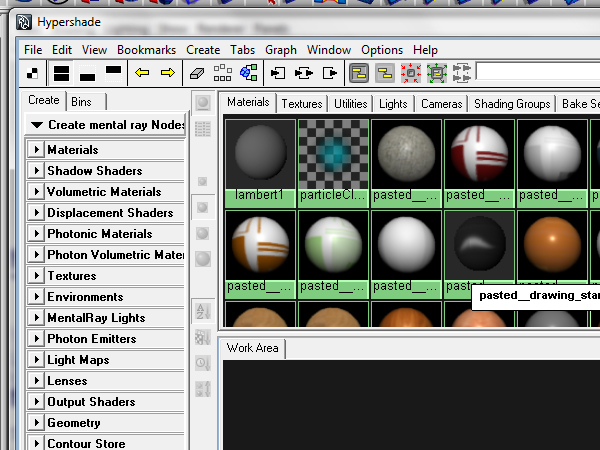This screenshot has height=450, width=600.
Task: Click the rearrange graph icon
Action: click(x=222, y=73)
